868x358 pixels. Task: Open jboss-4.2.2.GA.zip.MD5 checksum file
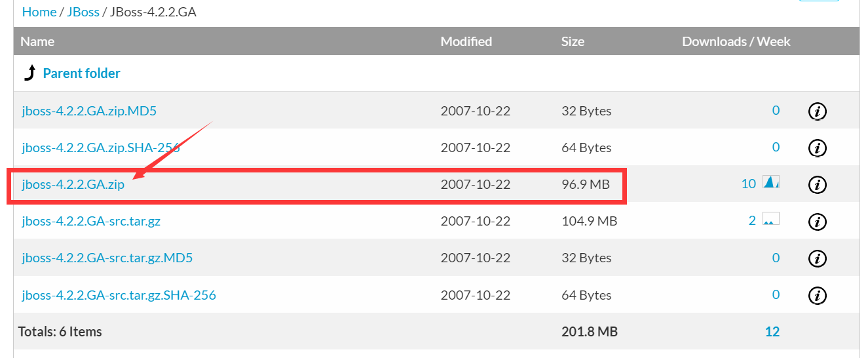(89, 111)
